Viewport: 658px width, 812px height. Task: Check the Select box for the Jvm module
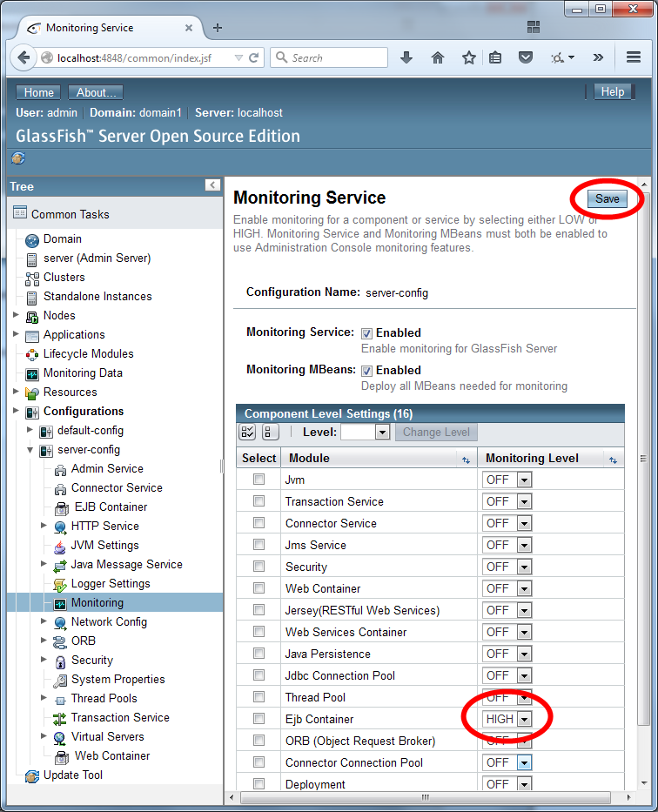(x=258, y=480)
